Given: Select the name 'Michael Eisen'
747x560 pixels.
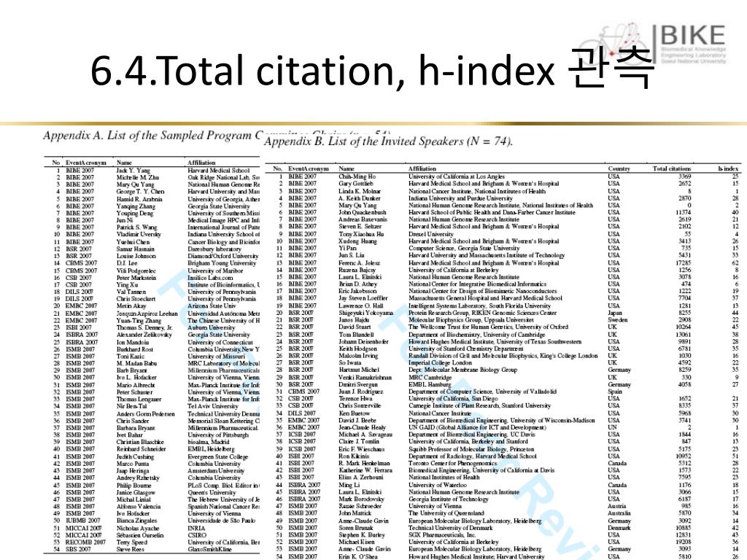Looking at the screenshot, I should pyautogui.click(x=356, y=542).
